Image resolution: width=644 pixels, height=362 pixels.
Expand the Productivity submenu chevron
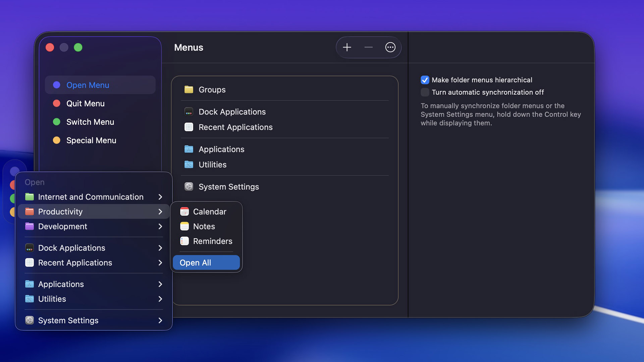[160, 212]
